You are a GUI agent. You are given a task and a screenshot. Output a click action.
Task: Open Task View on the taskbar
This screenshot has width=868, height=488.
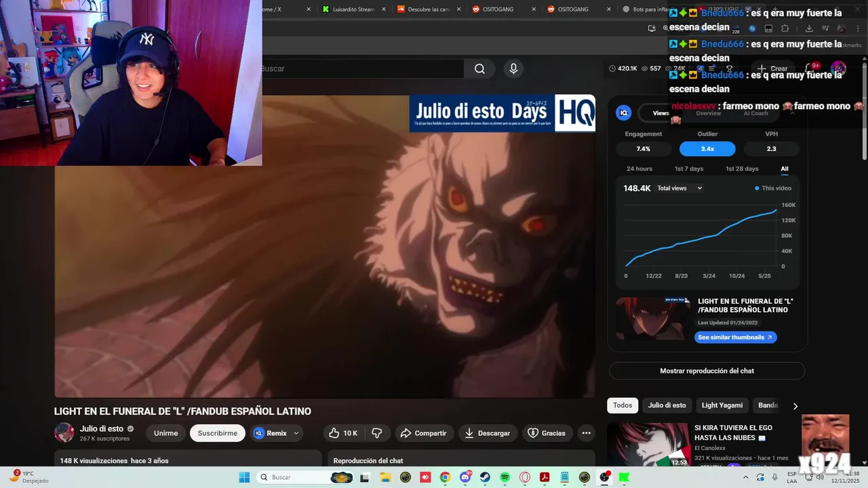[364, 477]
